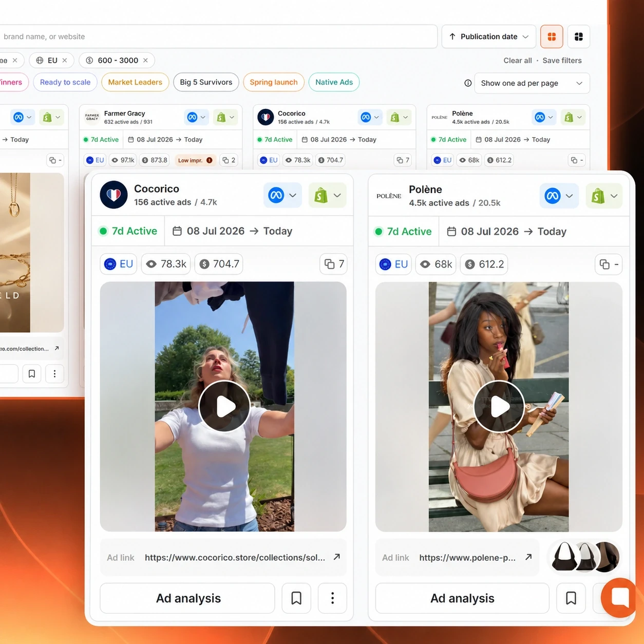Open external link arrow on jewelry ad card
Image resolution: width=644 pixels, height=644 pixels.
(56, 348)
